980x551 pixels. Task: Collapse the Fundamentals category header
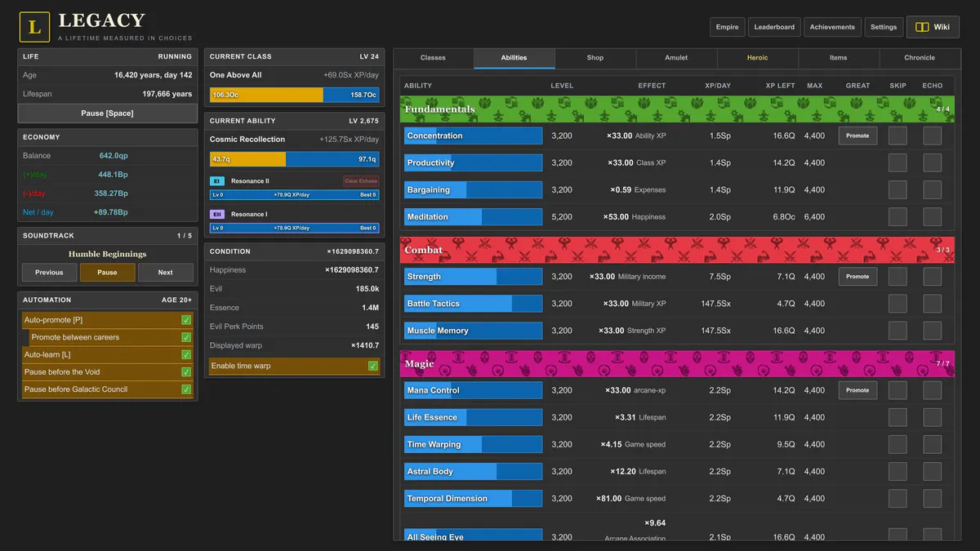[677, 109]
